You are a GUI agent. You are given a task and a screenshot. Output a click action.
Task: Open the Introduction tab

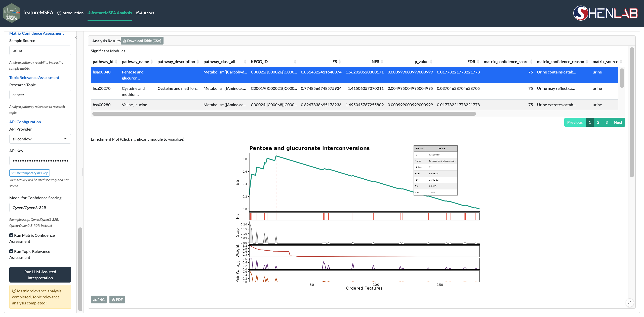point(70,13)
